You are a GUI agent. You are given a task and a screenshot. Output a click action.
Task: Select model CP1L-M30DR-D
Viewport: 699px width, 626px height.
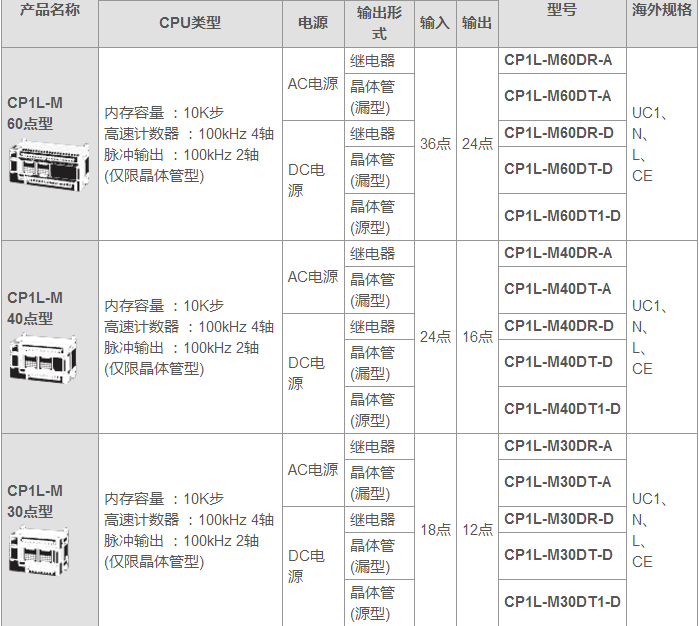(x=558, y=518)
